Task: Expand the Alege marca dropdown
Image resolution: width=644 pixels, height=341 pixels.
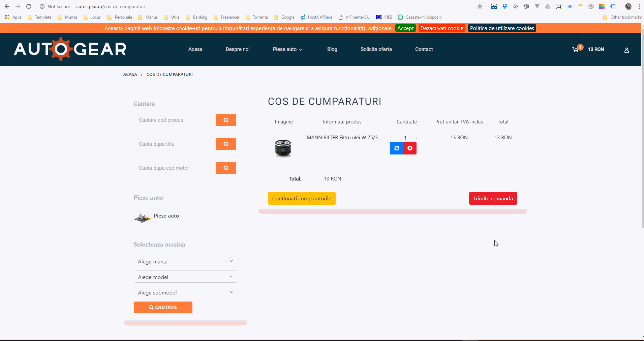Action: pyautogui.click(x=185, y=261)
